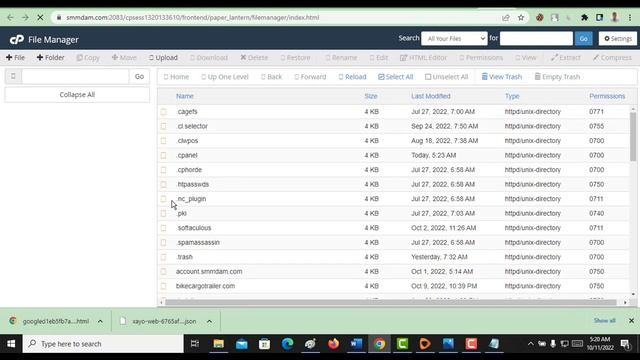The height and width of the screenshot is (360, 640).
Task: Expand xayo-web json download options
Action: pos(209,321)
